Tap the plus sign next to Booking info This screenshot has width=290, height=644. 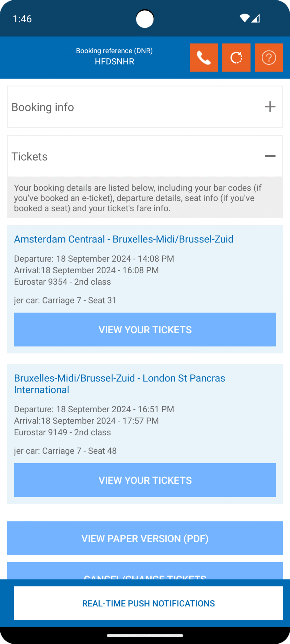(270, 107)
